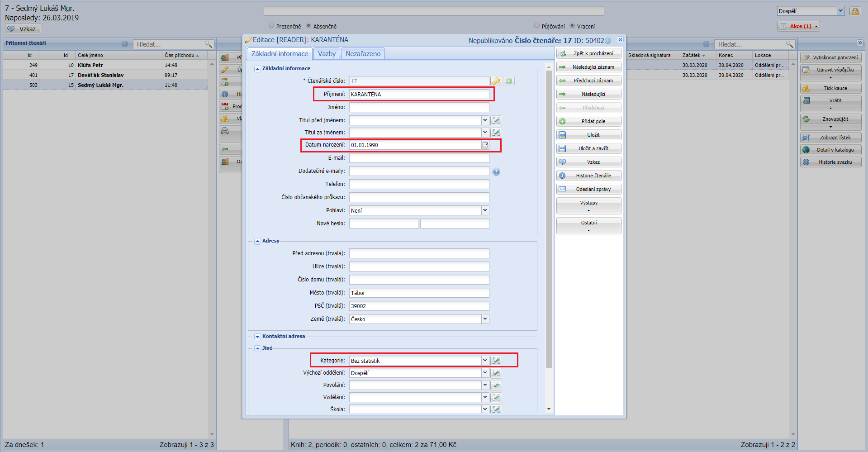
Task: Open code list editor for Titul za jménem
Action: tap(496, 133)
